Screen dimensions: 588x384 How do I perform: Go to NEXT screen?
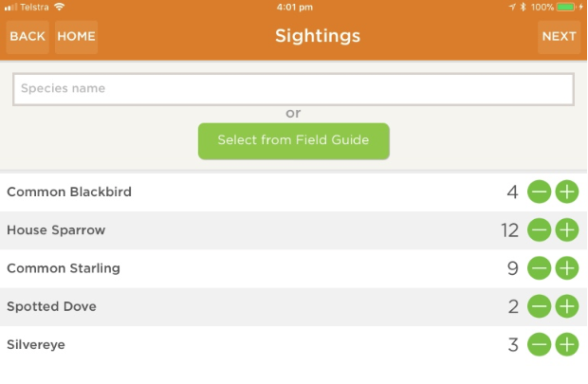(x=559, y=37)
